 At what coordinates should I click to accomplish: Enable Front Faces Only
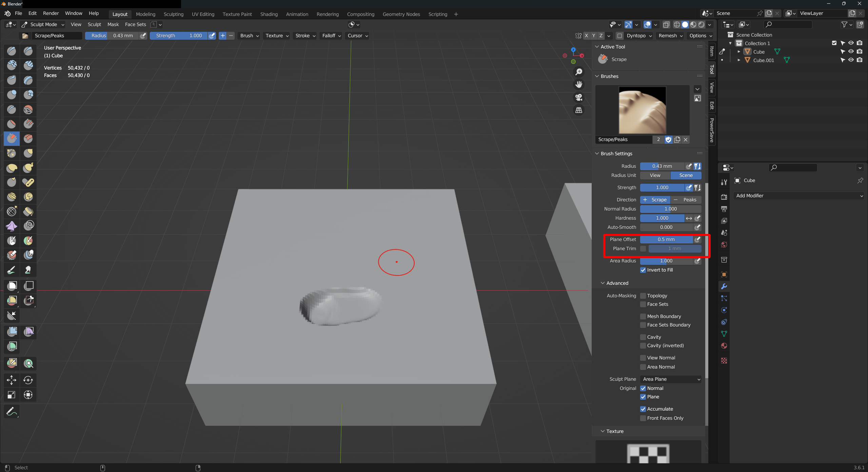coord(643,418)
